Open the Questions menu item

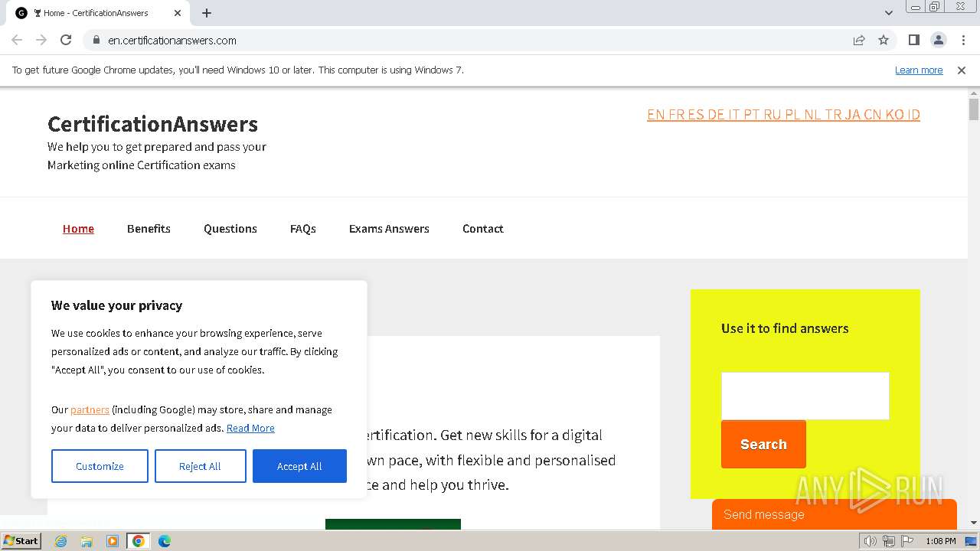230,228
